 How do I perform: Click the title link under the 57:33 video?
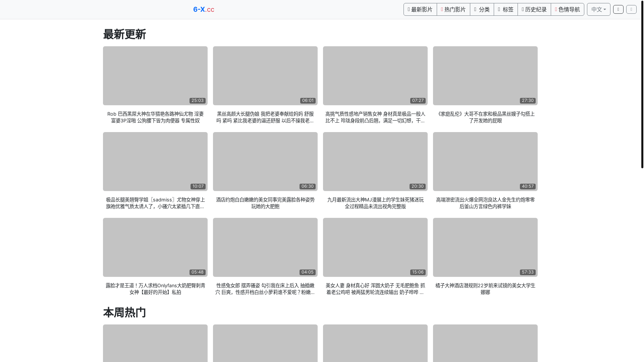click(x=485, y=289)
